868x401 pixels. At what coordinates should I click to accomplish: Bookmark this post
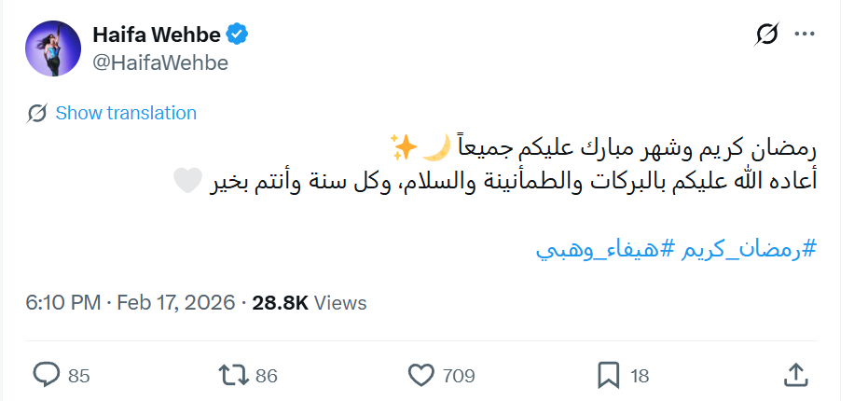(608, 375)
